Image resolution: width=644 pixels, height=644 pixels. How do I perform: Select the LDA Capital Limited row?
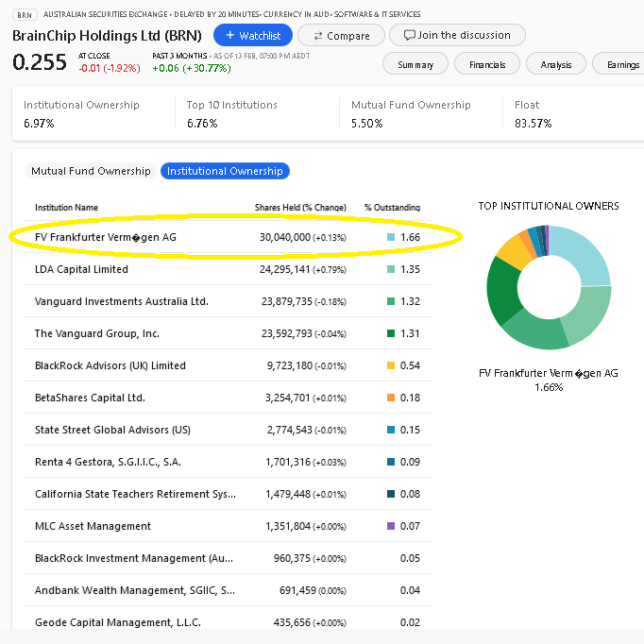pos(81,269)
